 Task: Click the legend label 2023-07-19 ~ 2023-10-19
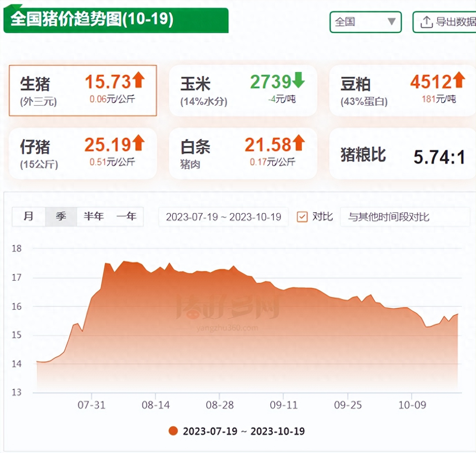pyautogui.click(x=244, y=431)
